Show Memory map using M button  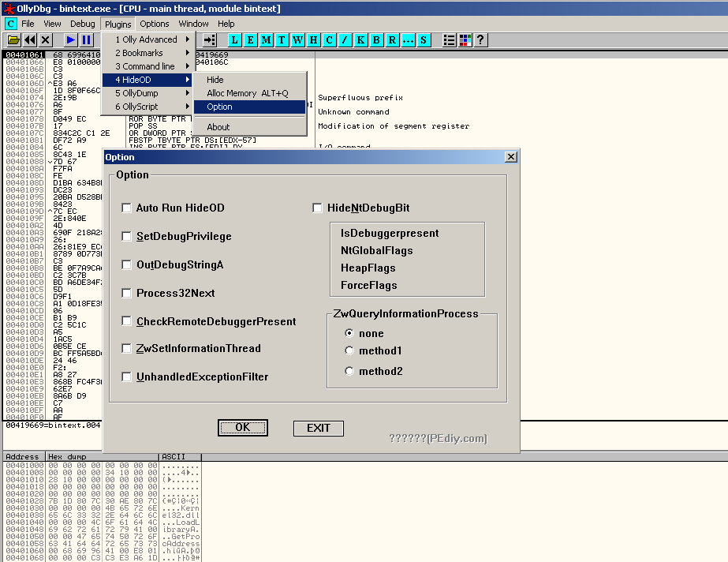coord(267,39)
